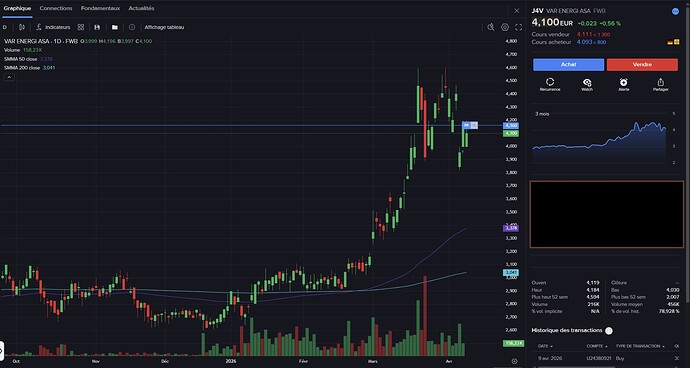The image size is (690, 368).
Task: Click the German flag exchange icon
Action: point(670,42)
